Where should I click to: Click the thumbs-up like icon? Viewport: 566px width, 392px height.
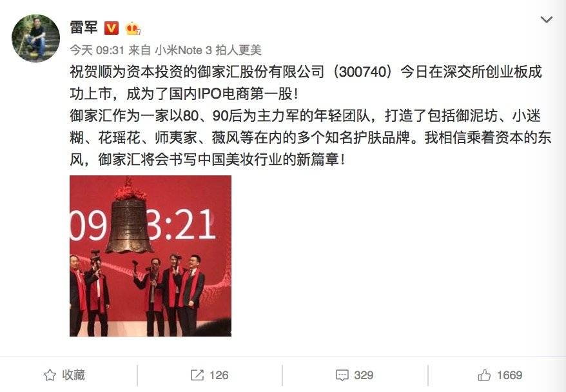pos(484,375)
